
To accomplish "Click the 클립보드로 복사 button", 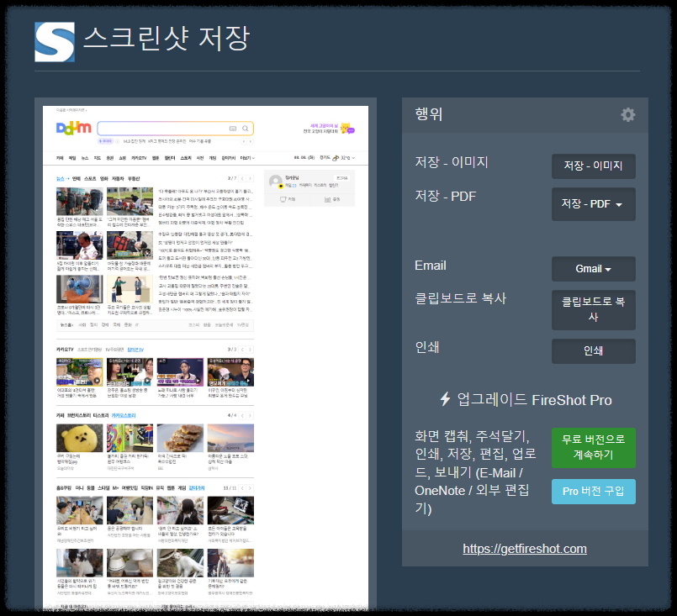I will [593, 310].
